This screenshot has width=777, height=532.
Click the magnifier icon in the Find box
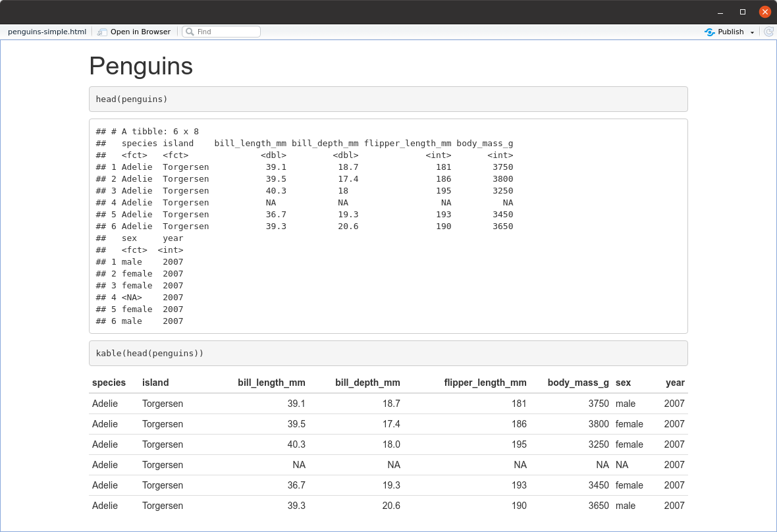pos(189,32)
